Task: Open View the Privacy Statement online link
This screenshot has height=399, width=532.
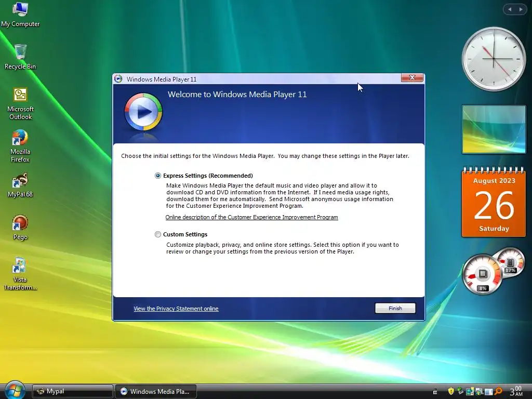Action: pyautogui.click(x=176, y=309)
